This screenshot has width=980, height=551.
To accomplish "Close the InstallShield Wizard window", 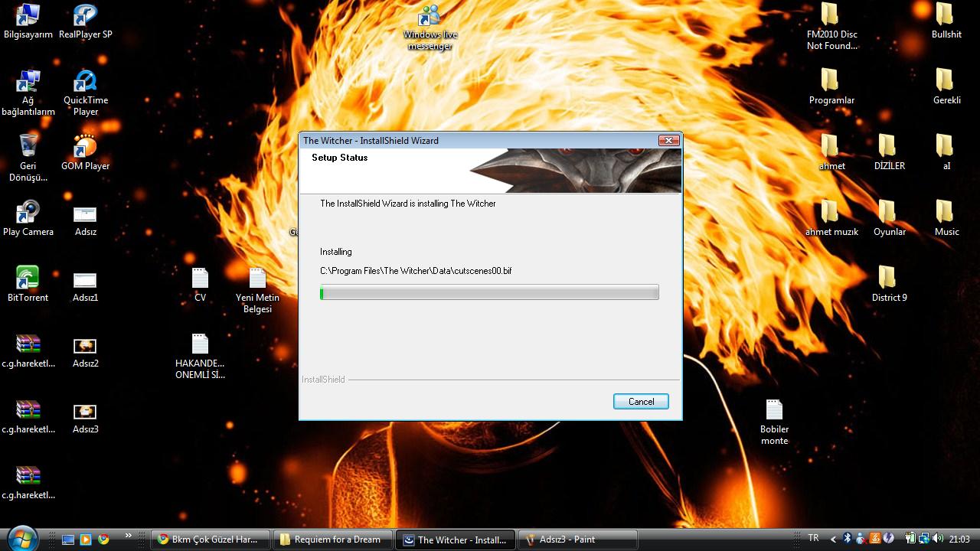I will click(x=668, y=141).
